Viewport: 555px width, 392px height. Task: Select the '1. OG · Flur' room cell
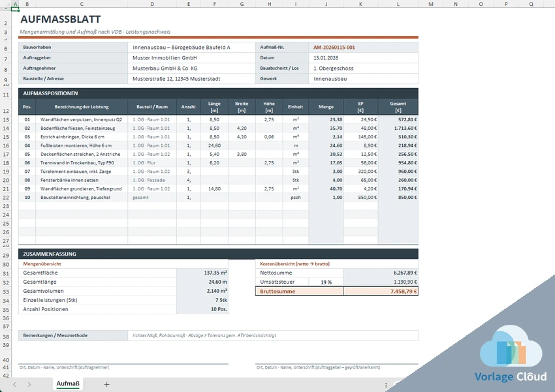click(x=152, y=163)
